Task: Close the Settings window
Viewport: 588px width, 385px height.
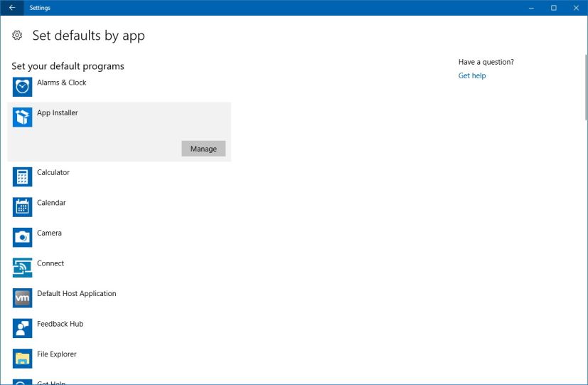Action: (576, 8)
